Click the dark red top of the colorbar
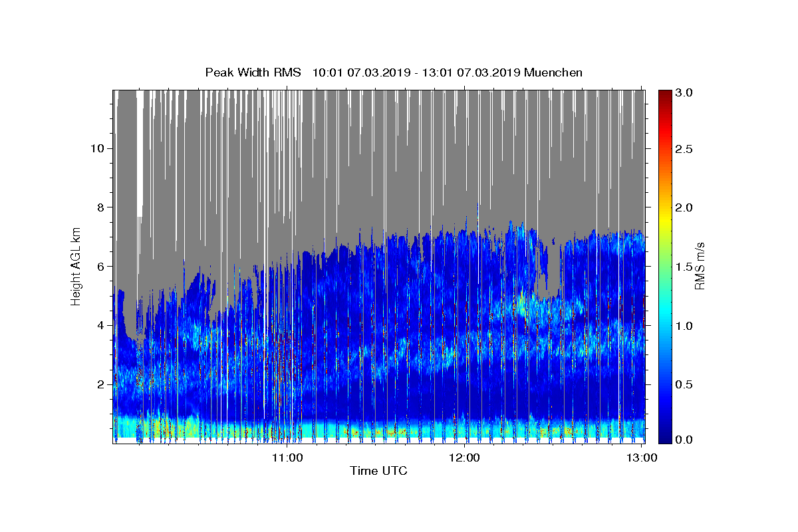 click(x=664, y=94)
